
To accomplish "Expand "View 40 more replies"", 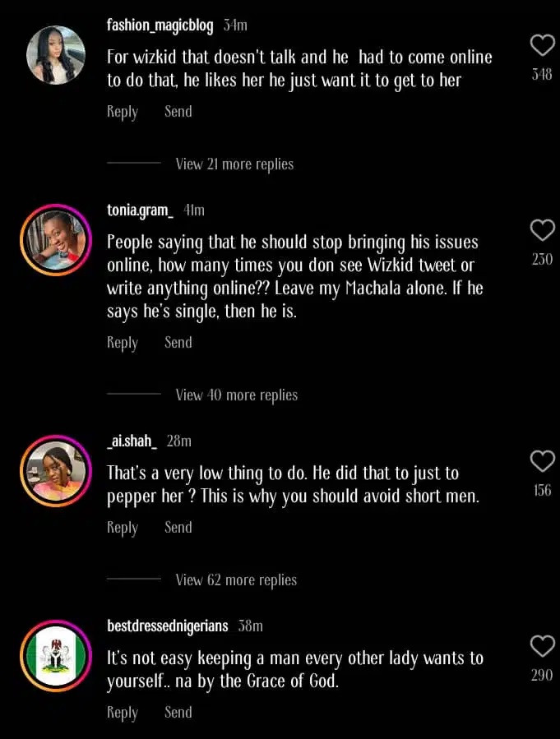I will (236, 395).
